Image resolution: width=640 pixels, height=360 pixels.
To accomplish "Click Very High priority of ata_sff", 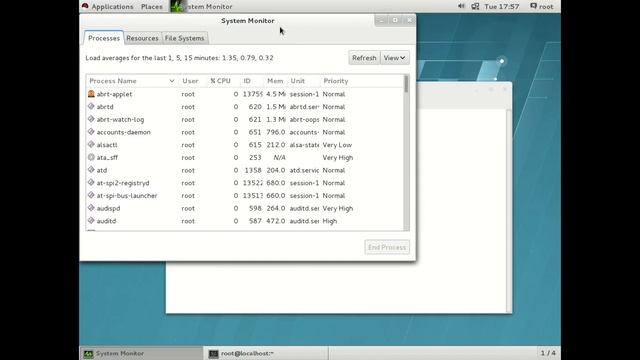I will [338, 157].
